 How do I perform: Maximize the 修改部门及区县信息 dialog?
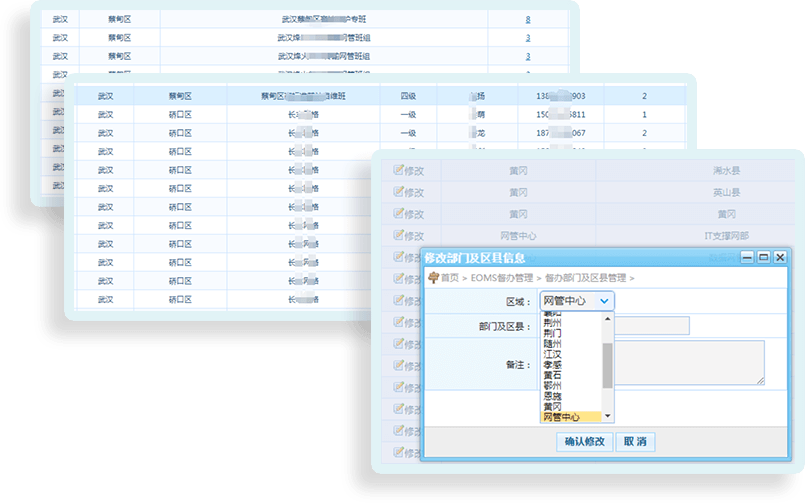pyautogui.click(x=763, y=257)
